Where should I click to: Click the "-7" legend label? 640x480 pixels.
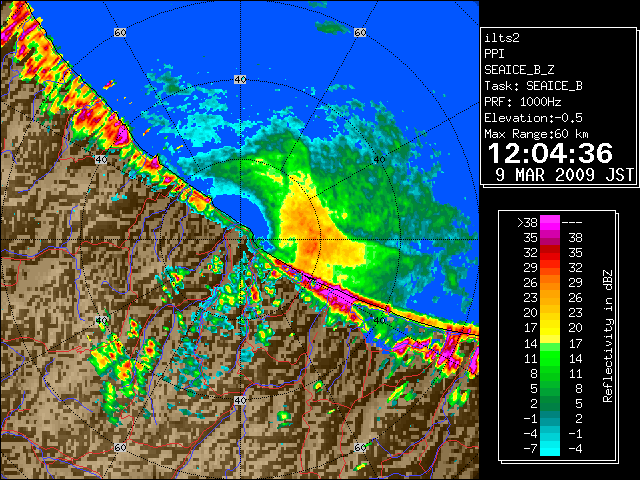(530, 449)
